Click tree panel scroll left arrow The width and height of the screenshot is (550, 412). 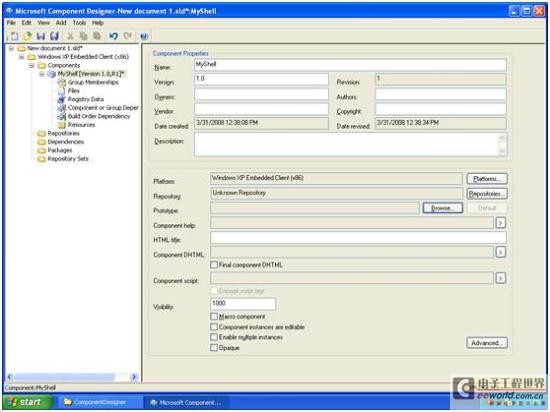[10, 377]
